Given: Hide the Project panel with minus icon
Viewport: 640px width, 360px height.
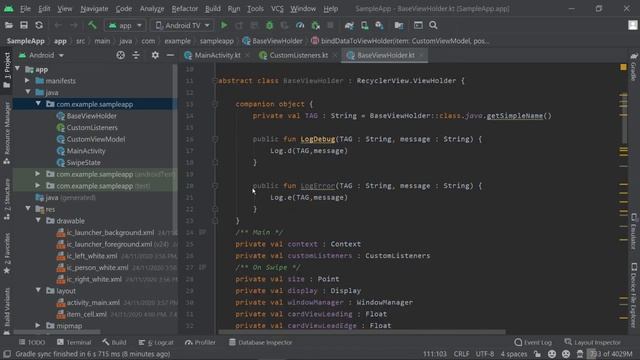Looking at the screenshot, I should point(170,55).
